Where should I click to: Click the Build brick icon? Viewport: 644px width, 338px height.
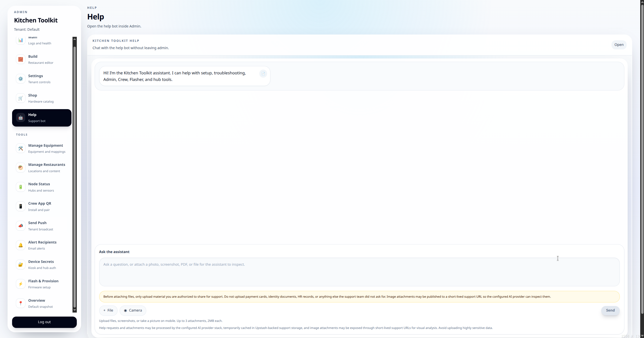coord(21,59)
